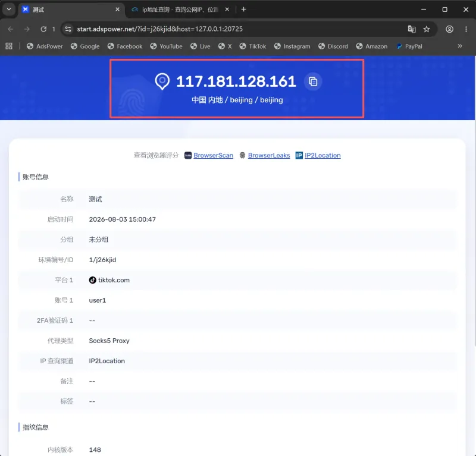Click the group value 未分组
The width and height of the screenshot is (476, 456).
(x=99, y=240)
